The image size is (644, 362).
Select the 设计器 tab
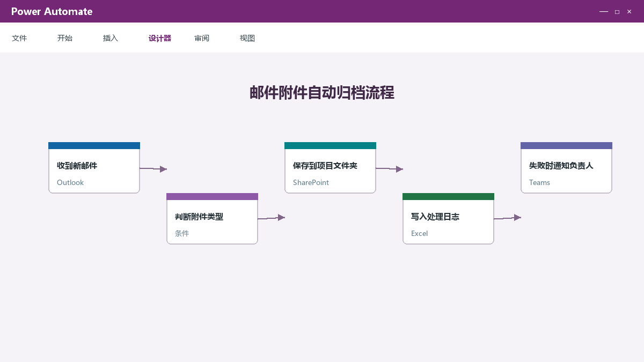point(160,38)
